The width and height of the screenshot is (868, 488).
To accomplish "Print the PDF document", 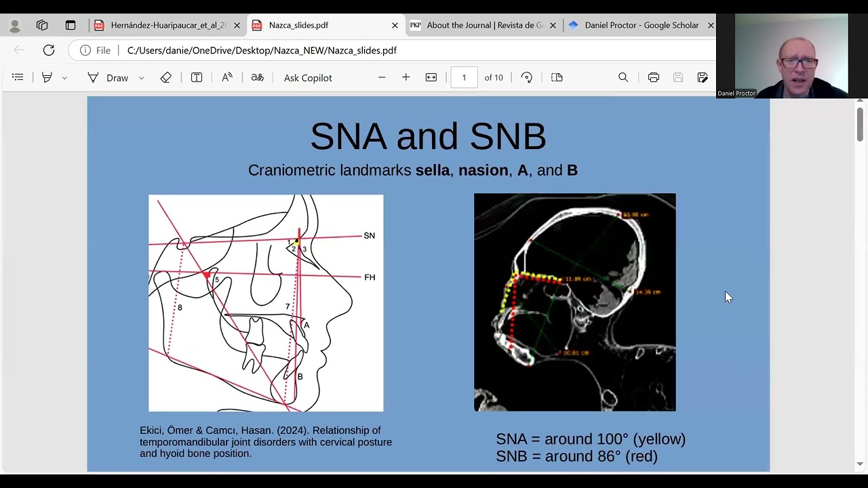I will [653, 77].
